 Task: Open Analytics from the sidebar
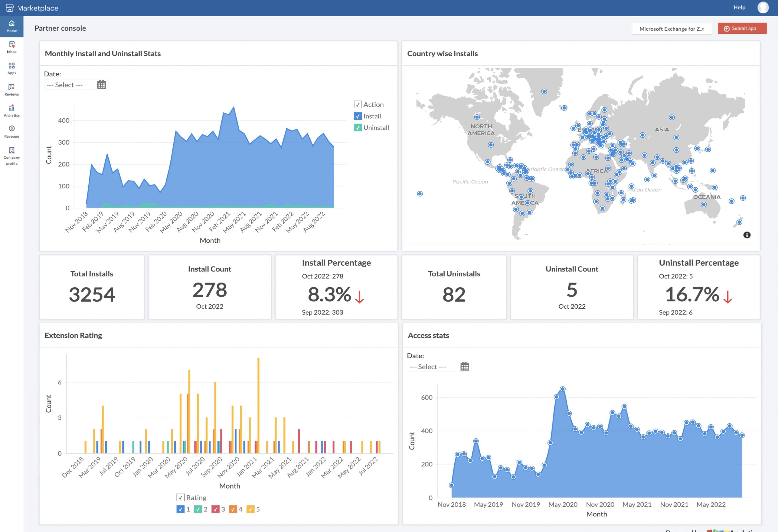[x=11, y=111]
